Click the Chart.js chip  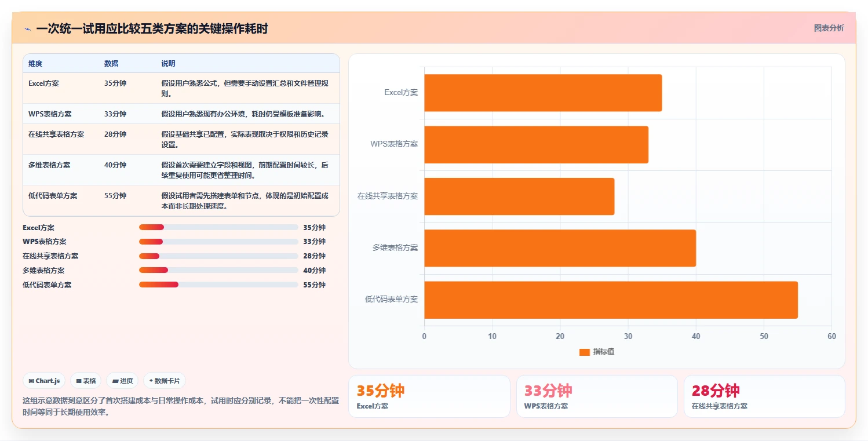pyautogui.click(x=44, y=381)
